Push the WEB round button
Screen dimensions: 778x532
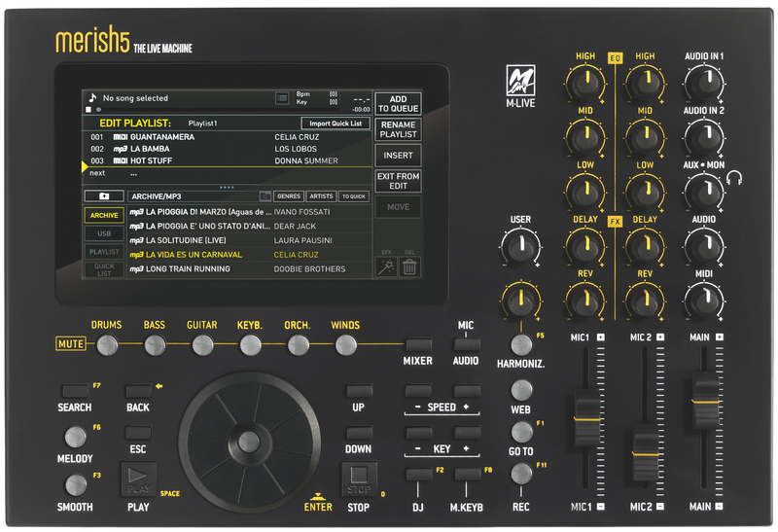pos(521,390)
